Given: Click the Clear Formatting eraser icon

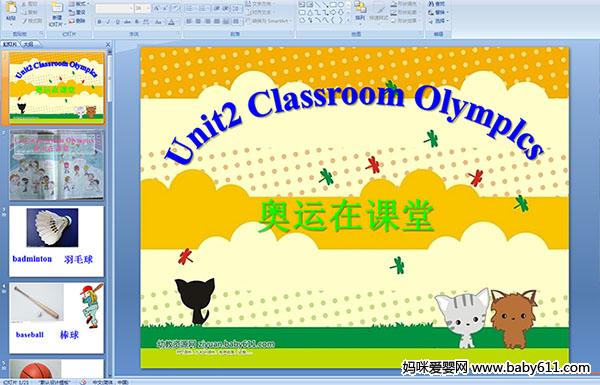Looking at the screenshot, I should (x=175, y=8).
